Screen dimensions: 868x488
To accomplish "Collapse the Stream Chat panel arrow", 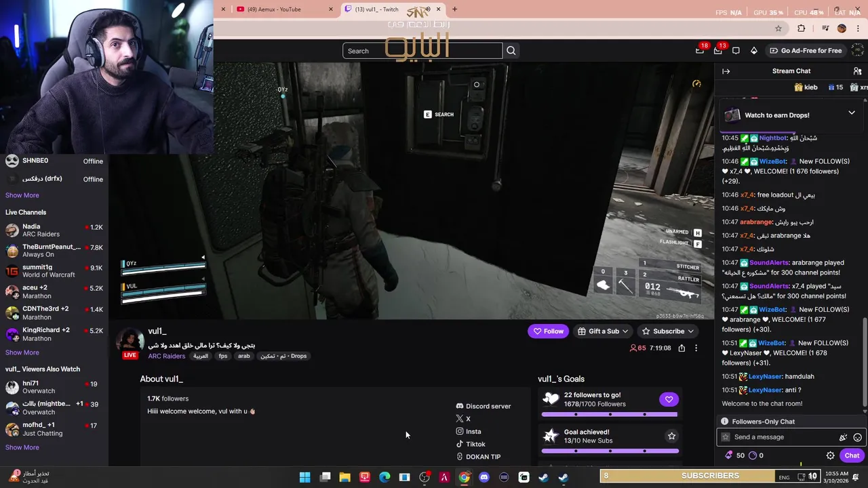I will coord(726,71).
